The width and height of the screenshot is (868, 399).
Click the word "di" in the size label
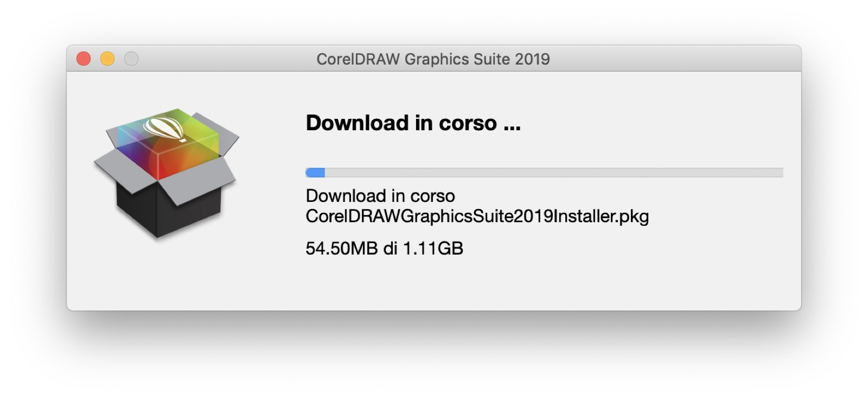[390, 249]
